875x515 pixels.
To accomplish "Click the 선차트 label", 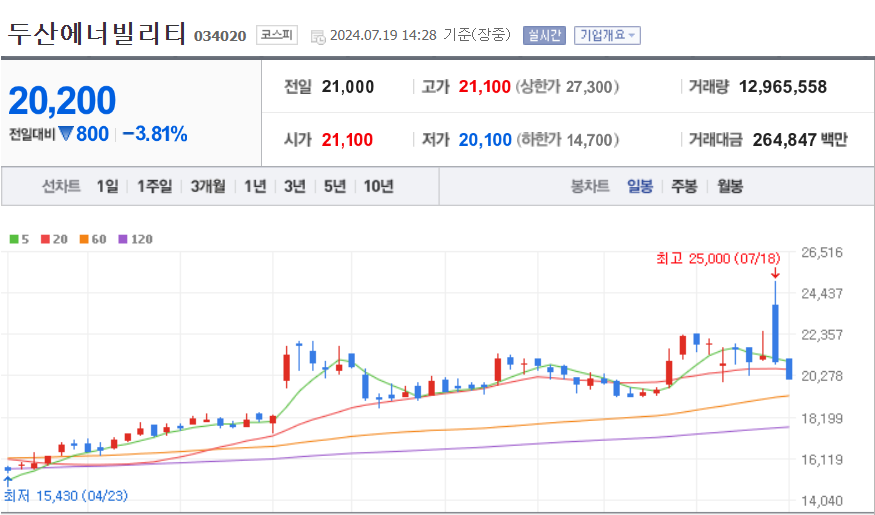I will pos(61,186).
